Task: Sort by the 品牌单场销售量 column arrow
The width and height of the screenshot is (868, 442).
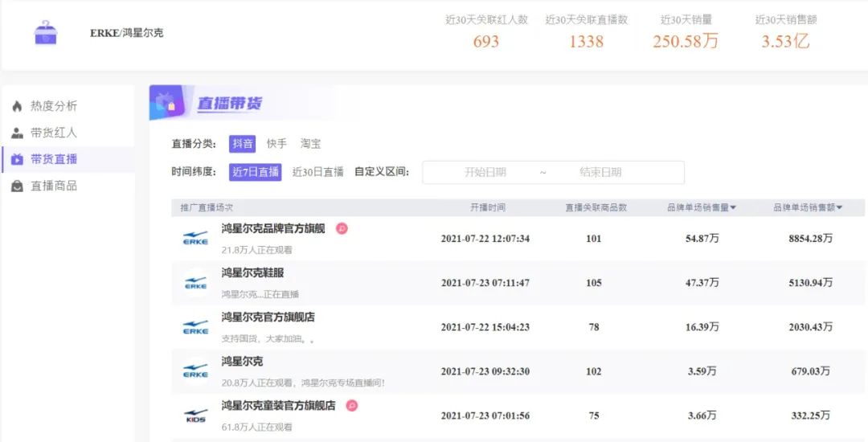Action: [733, 208]
